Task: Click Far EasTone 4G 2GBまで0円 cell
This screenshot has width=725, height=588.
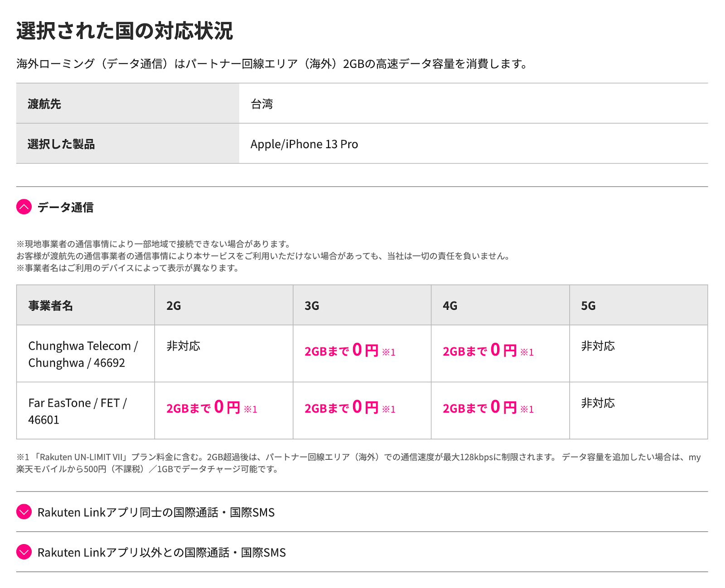Action: pos(500,411)
